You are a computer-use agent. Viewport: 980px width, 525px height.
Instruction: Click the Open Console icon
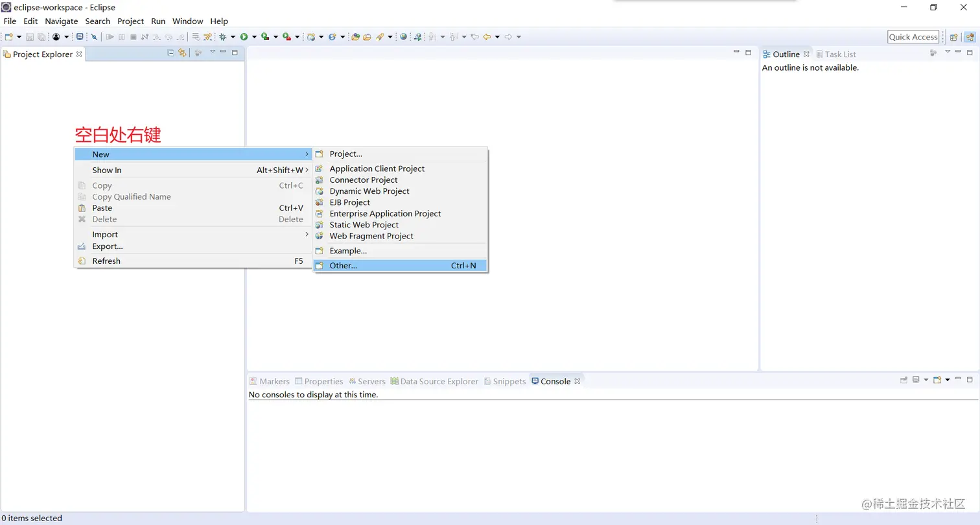pos(937,380)
